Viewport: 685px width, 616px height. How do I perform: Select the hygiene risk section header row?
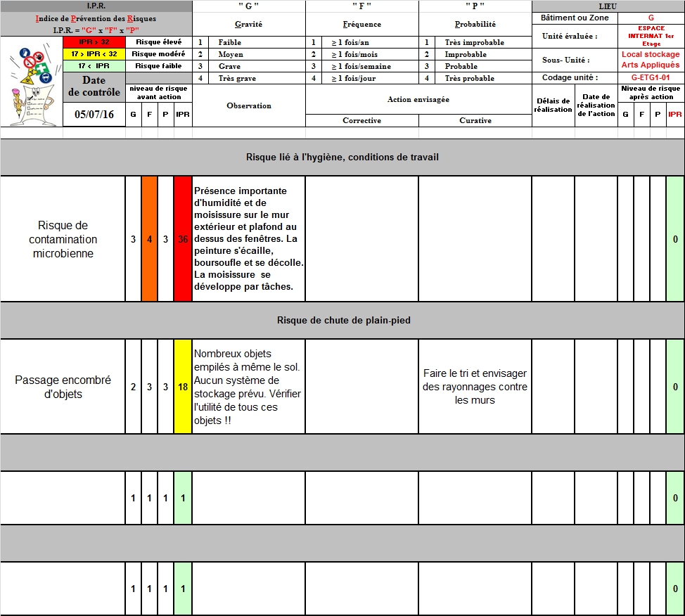point(342,157)
